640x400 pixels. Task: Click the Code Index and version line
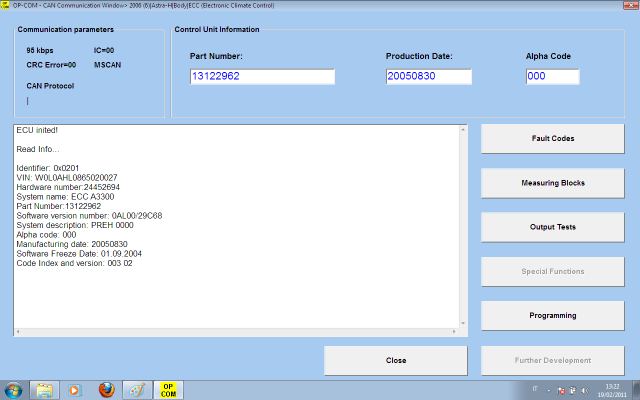point(74,263)
